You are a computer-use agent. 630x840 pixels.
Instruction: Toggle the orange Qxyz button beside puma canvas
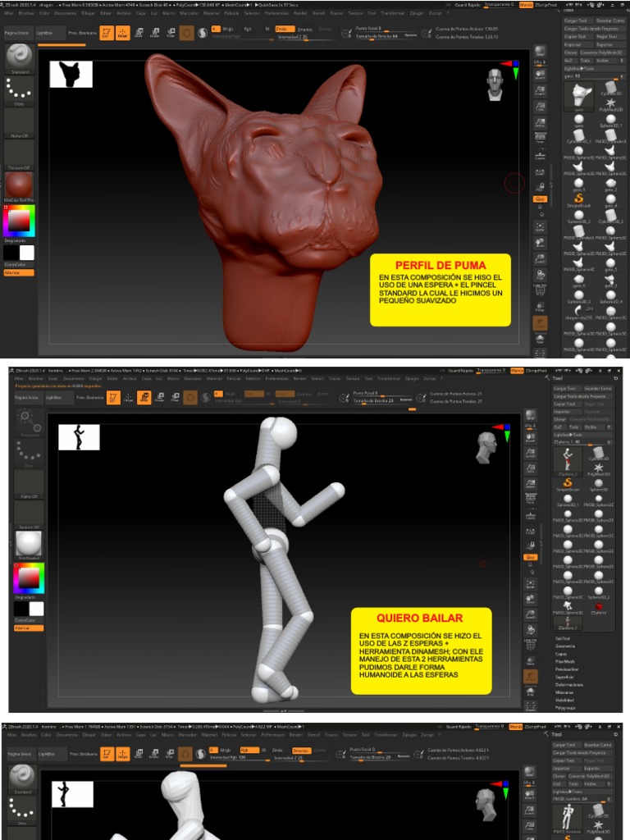pos(540,199)
